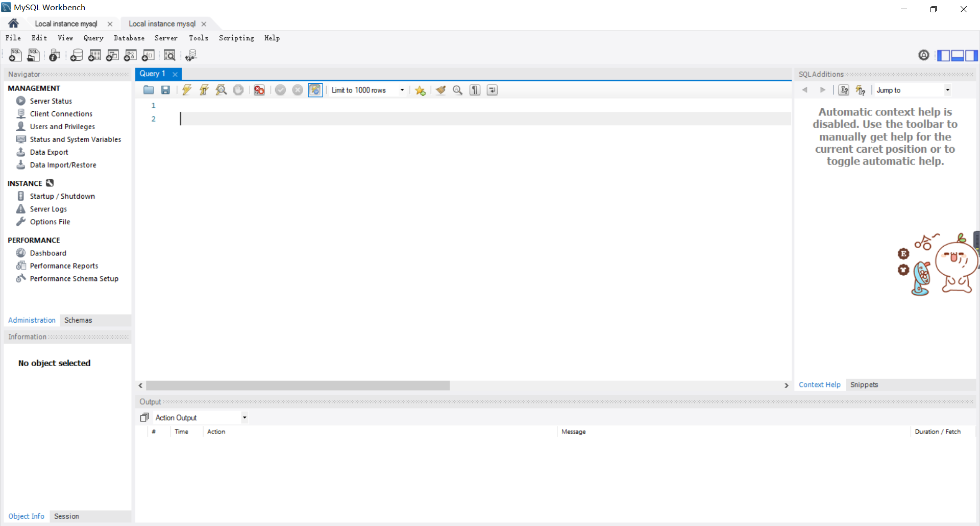The image size is (980, 526).
Task: Open the schema inspector for selected object
Action: click(x=55, y=55)
